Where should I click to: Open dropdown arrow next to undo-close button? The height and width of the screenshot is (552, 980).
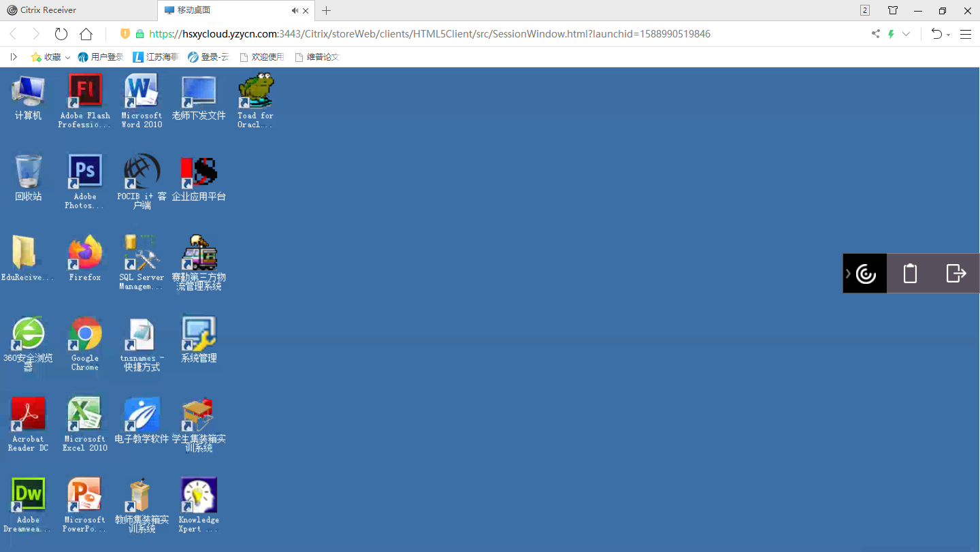click(x=948, y=35)
